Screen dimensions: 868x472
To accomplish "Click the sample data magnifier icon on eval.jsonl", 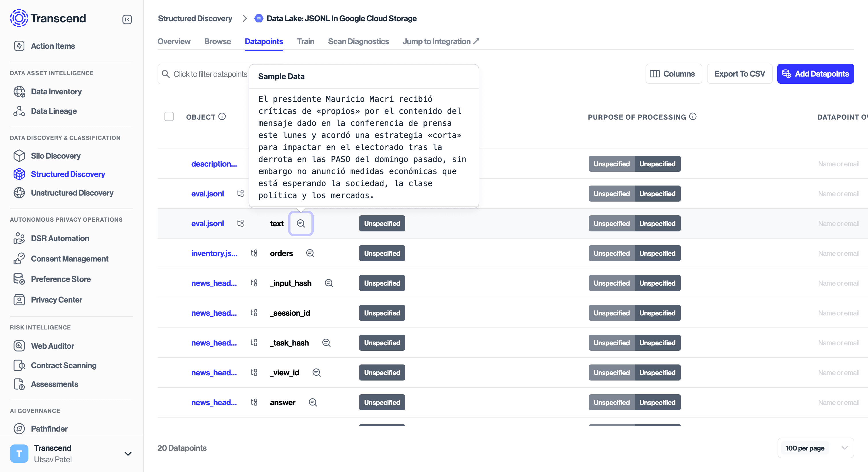I will click(301, 223).
